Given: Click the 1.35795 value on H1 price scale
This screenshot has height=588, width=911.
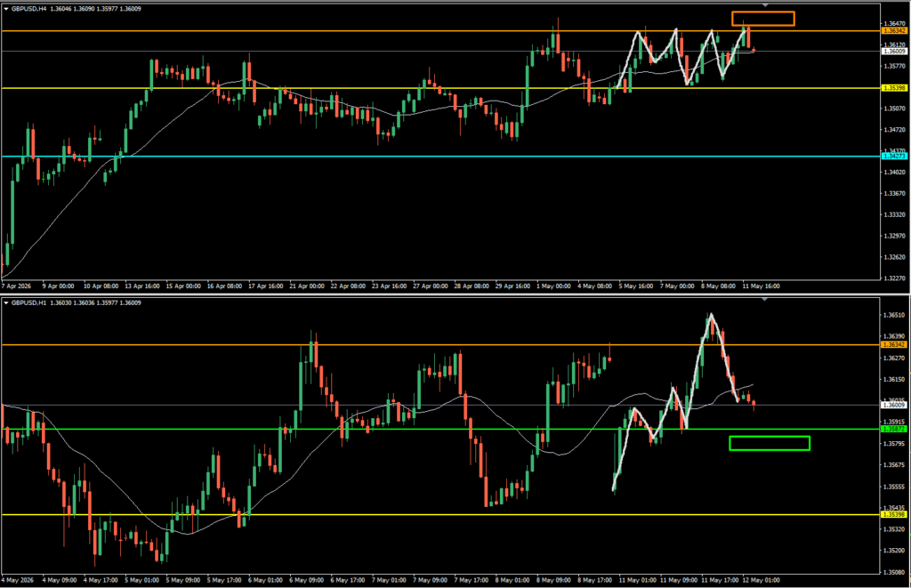Looking at the screenshot, I should coord(894,444).
